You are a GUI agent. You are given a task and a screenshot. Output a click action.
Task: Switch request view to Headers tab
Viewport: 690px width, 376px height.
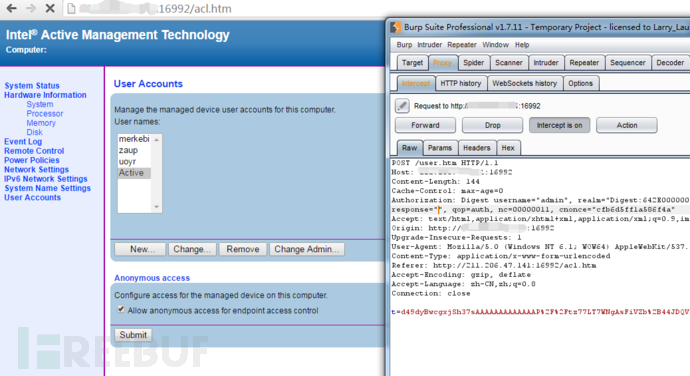pos(477,148)
